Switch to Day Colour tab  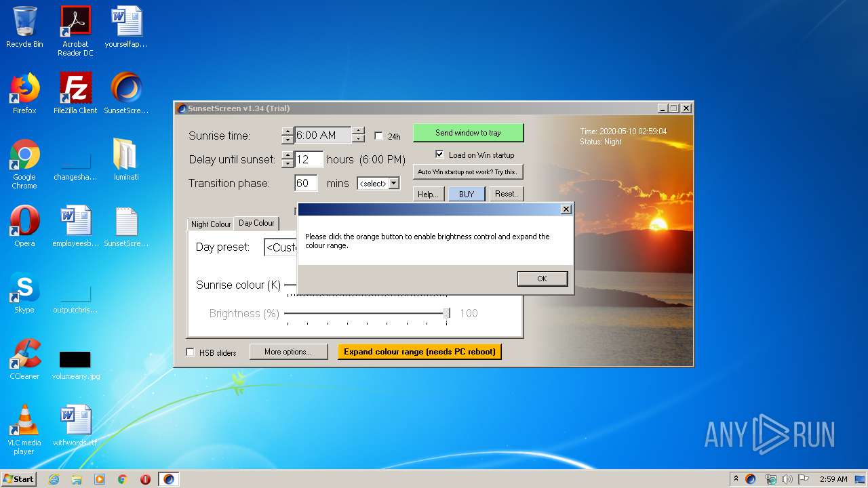(256, 223)
